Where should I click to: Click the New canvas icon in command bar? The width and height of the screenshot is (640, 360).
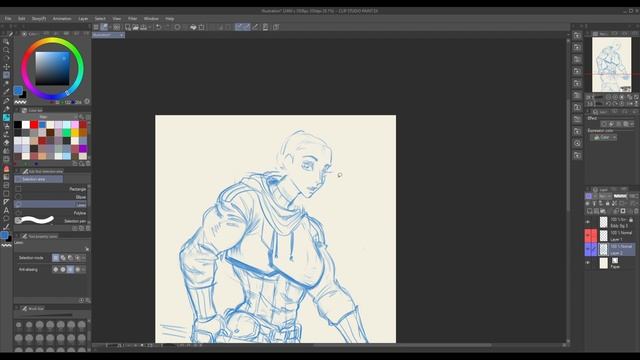128,27
